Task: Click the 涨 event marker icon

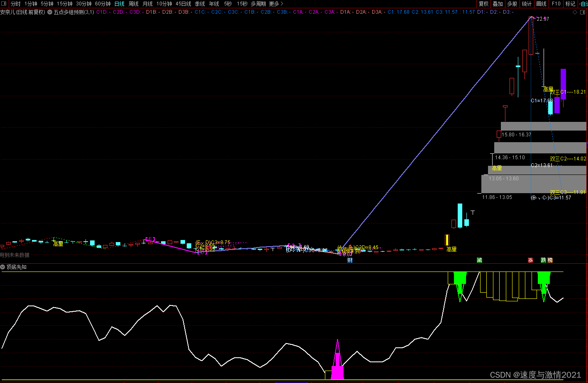Action: click(530, 260)
